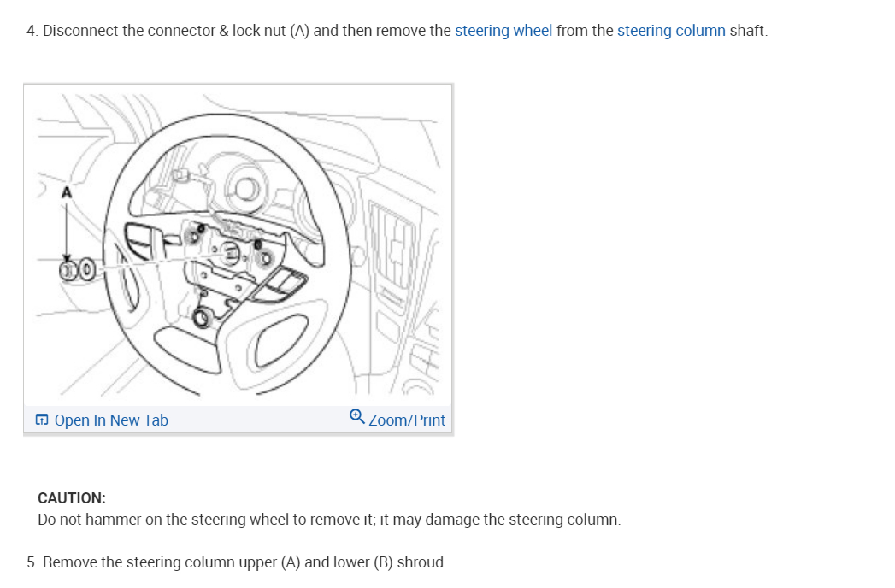895x588 pixels.
Task: Click the hammer warning sentence
Action: (x=329, y=520)
